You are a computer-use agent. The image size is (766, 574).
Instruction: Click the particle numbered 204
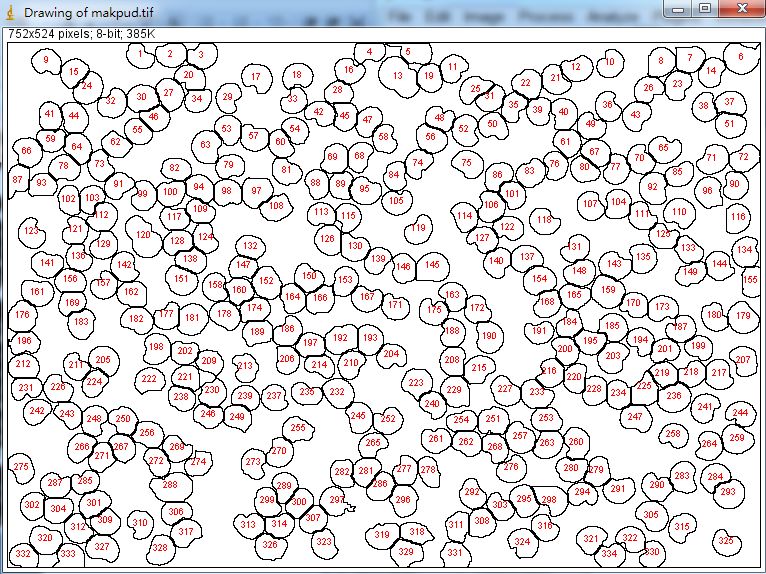pos(391,355)
